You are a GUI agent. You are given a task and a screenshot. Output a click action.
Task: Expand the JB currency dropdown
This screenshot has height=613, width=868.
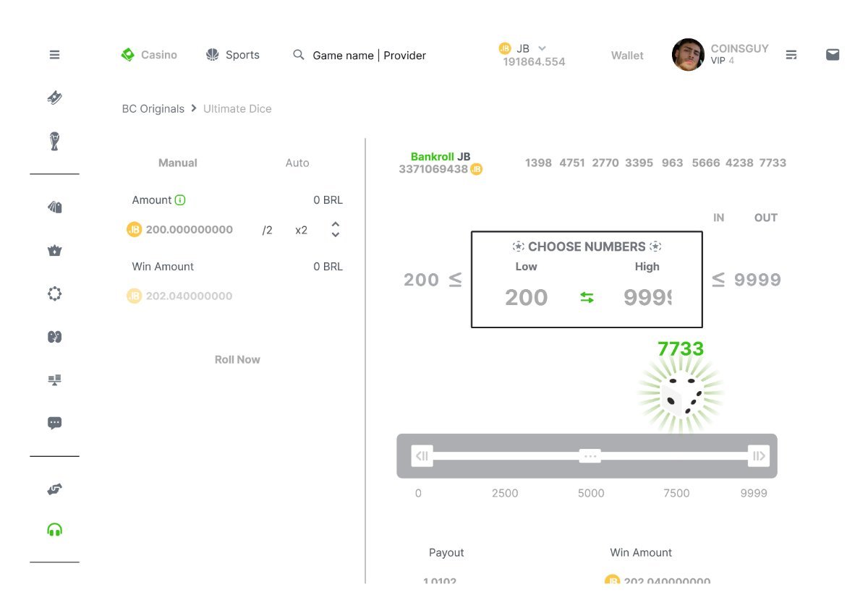click(542, 48)
